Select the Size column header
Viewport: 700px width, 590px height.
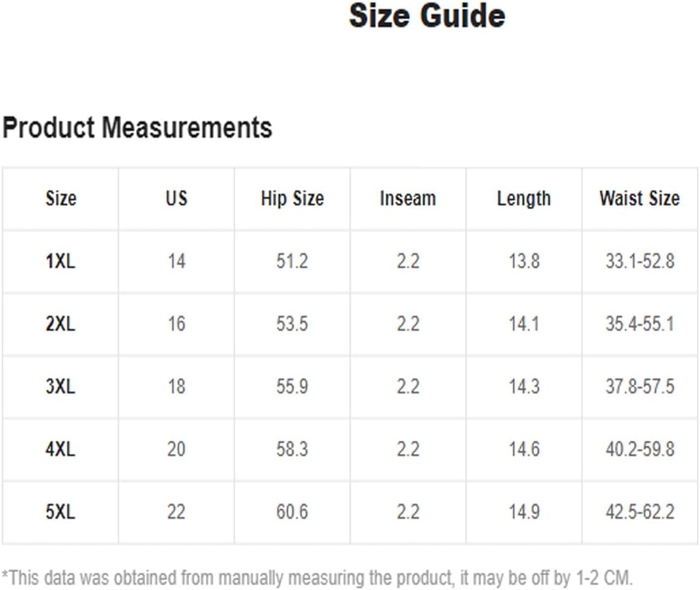coord(61,199)
